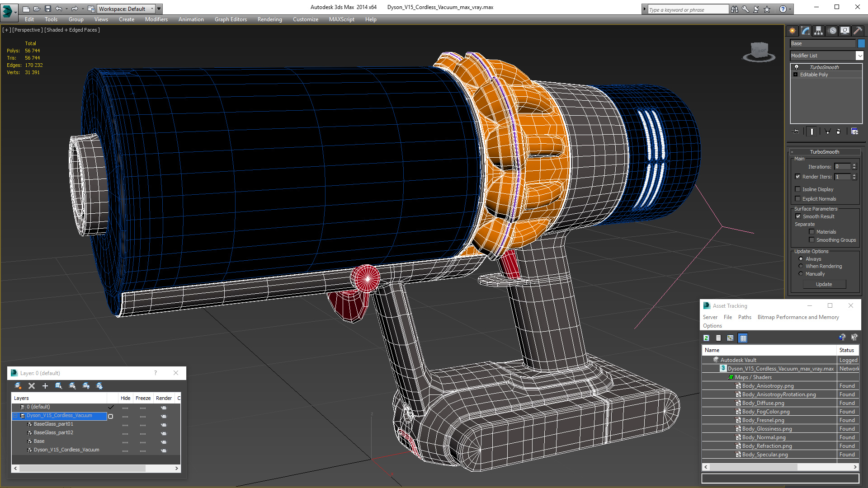Click Hide/Unhide All Layers icon

[86, 386]
